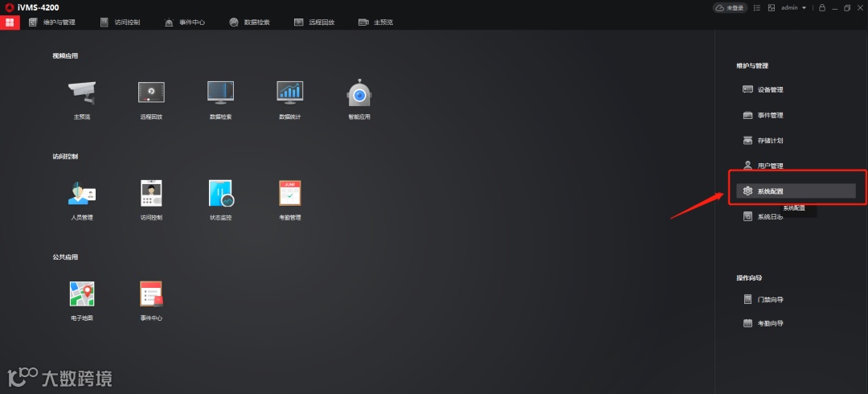Open the 事件中心 alarm list app icon
Screen dimensions: 868x394
coord(151,293)
